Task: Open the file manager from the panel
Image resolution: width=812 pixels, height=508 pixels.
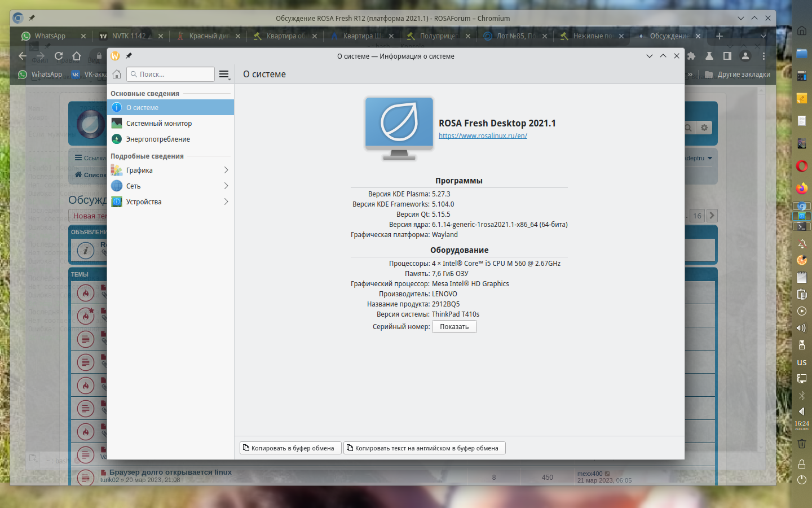Action: pos(802,54)
